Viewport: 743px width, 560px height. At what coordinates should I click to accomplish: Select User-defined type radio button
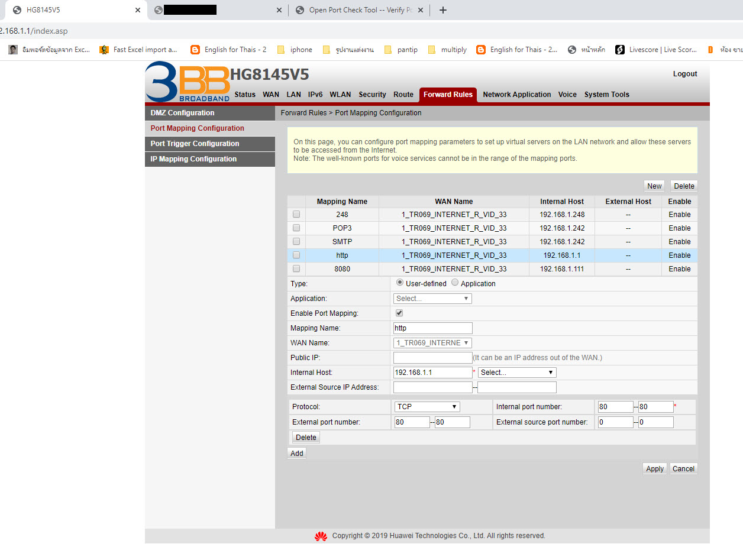coord(400,283)
